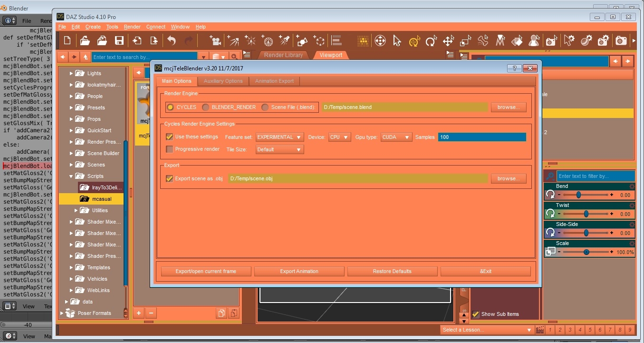Select the Translate move-arrows tool
Image resolution: width=644 pixels, height=343 pixels.
(x=448, y=41)
